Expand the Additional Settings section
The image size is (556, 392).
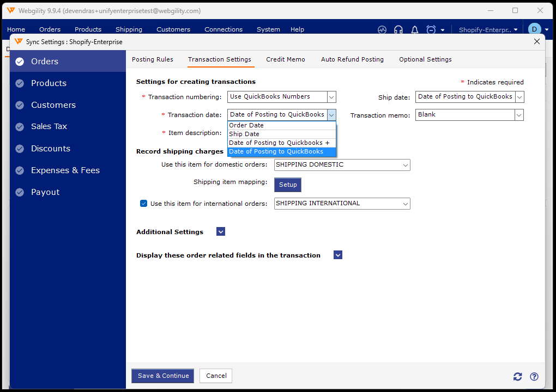[221, 232]
